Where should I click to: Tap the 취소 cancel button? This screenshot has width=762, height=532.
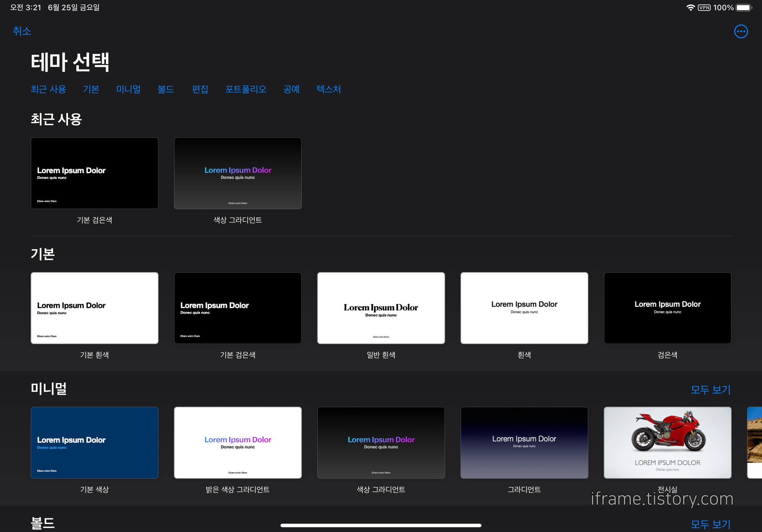click(x=22, y=31)
